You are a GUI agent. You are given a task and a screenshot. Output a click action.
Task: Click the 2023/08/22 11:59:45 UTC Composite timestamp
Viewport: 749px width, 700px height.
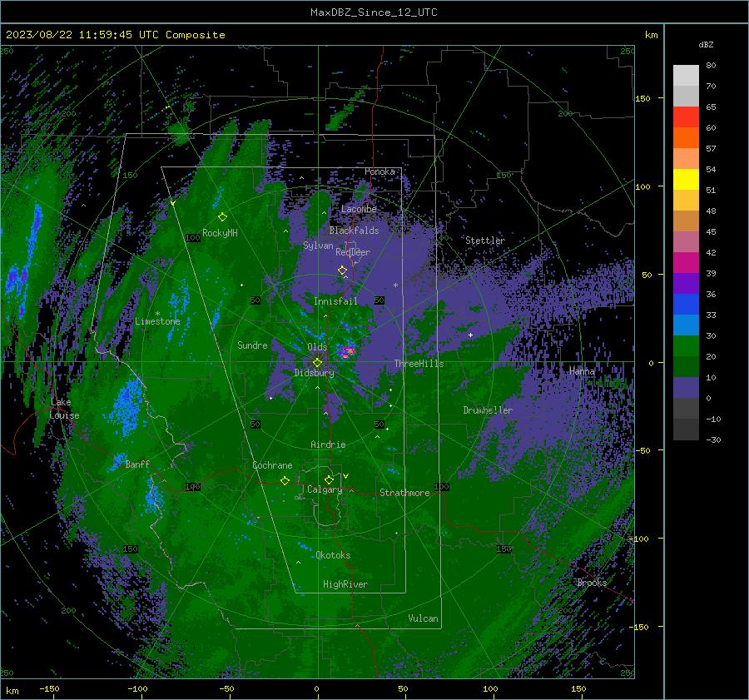coord(115,35)
